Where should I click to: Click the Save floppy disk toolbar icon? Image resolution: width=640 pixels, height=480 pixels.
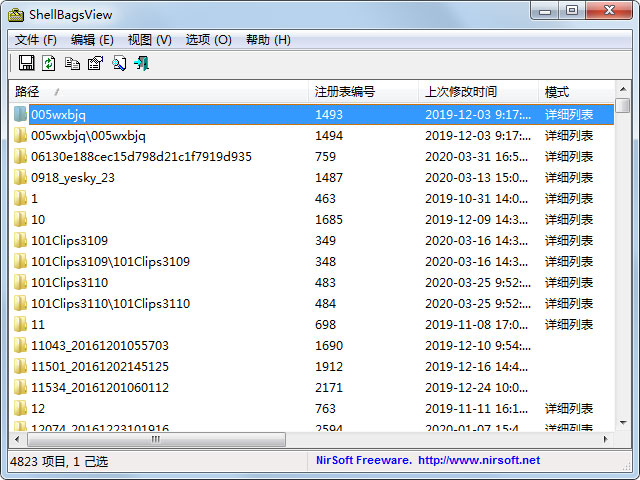pos(27,64)
